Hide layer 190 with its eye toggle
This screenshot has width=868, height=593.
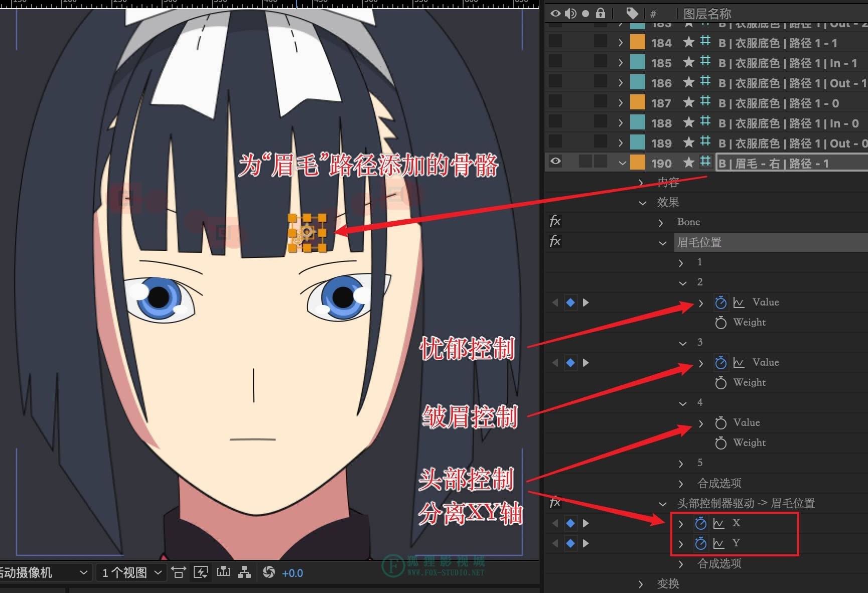[555, 162]
